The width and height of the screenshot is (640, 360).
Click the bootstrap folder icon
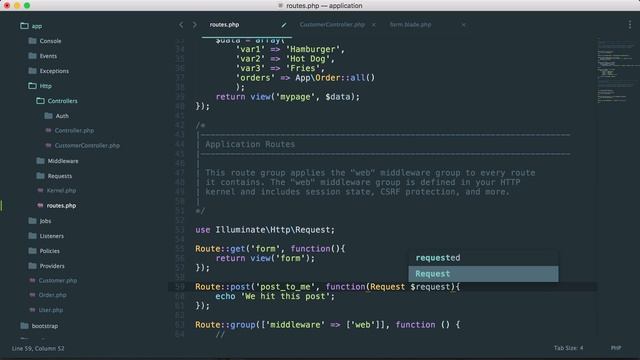pyautogui.click(x=24, y=326)
